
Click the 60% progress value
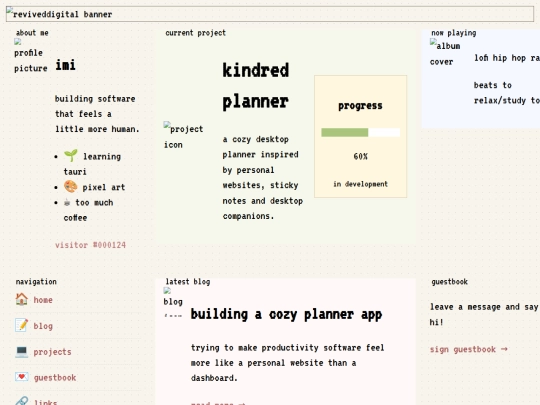pos(360,156)
